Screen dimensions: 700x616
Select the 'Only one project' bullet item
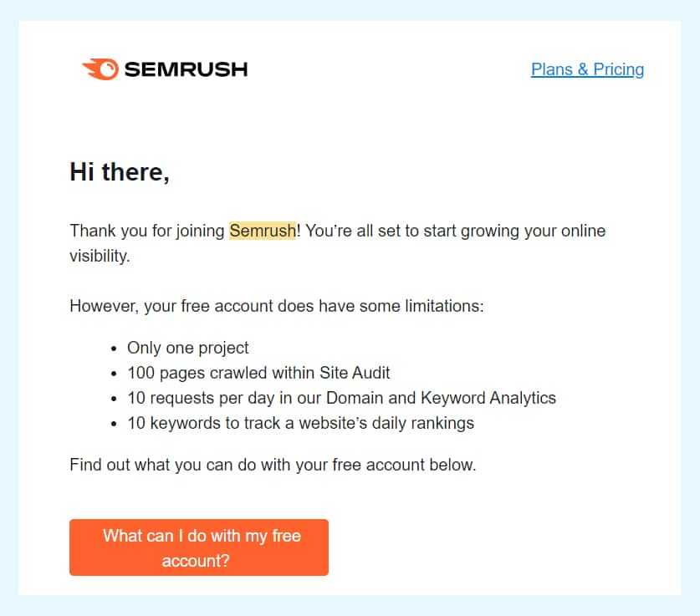click(x=188, y=348)
